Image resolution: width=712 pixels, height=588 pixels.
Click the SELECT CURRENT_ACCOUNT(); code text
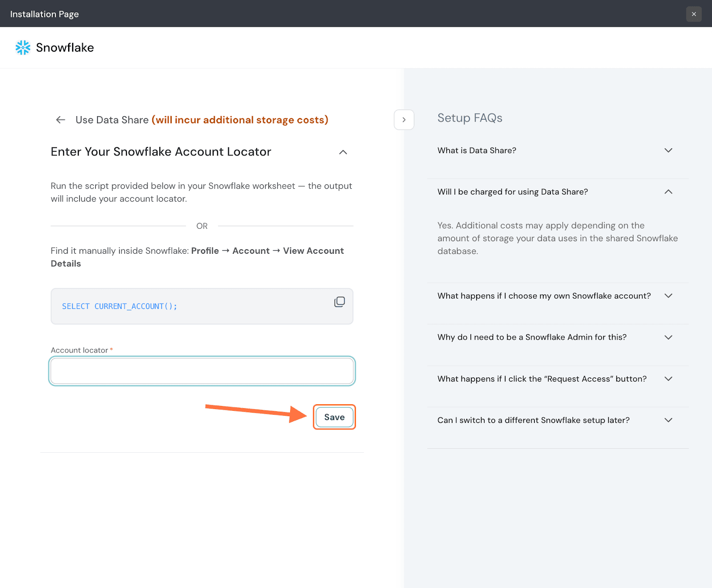119,306
